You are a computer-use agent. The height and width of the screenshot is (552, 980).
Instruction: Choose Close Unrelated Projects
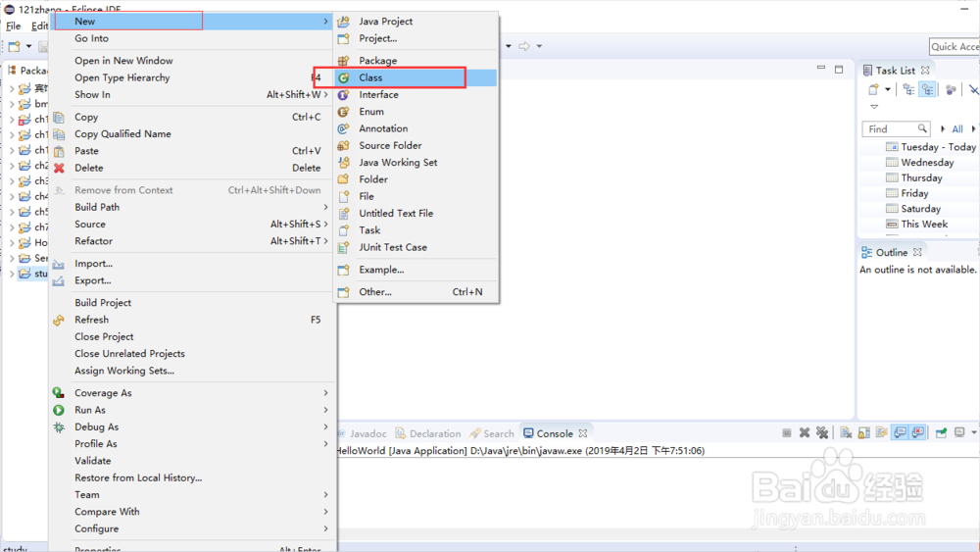click(193, 354)
